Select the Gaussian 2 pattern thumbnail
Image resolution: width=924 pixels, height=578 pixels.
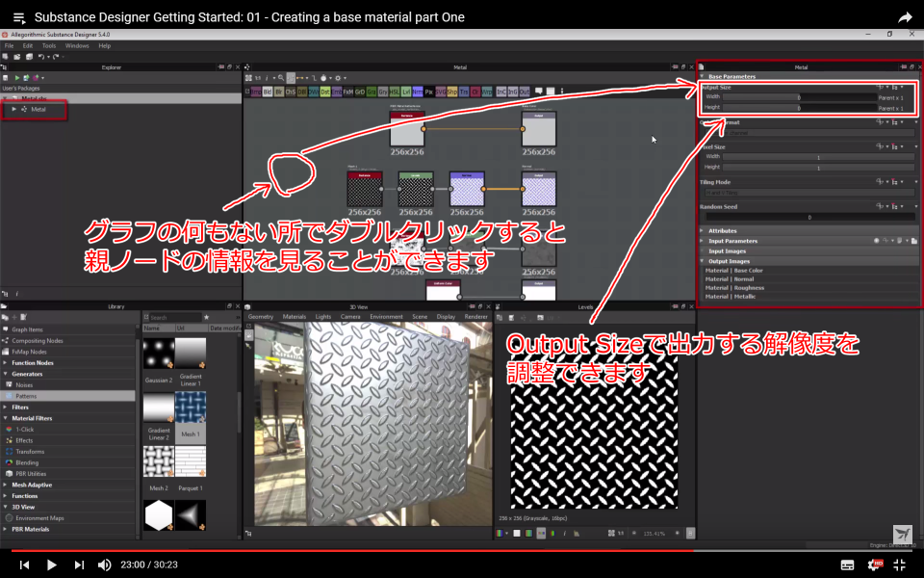coord(159,354)
